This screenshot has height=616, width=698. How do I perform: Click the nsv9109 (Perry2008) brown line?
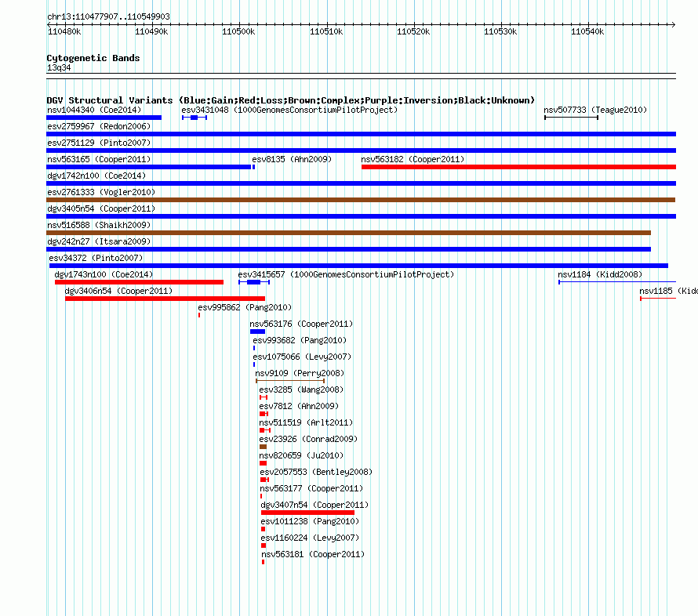[290, 381]
